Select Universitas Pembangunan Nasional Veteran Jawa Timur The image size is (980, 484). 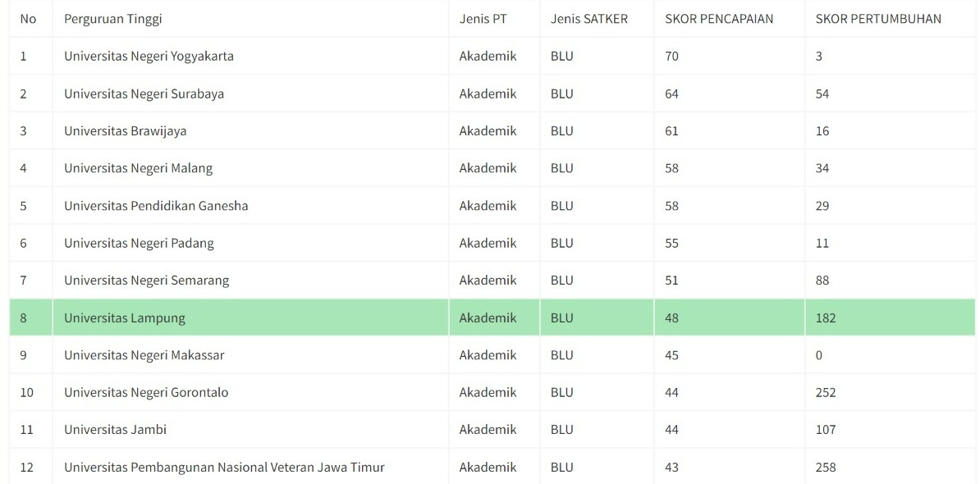pos(224,468)
